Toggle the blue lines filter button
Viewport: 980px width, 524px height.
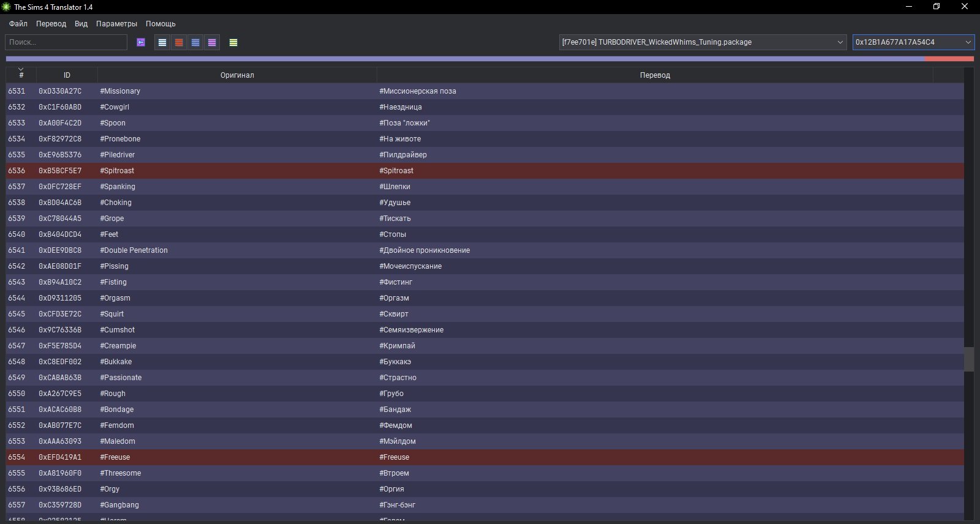(x=195, y=42)
